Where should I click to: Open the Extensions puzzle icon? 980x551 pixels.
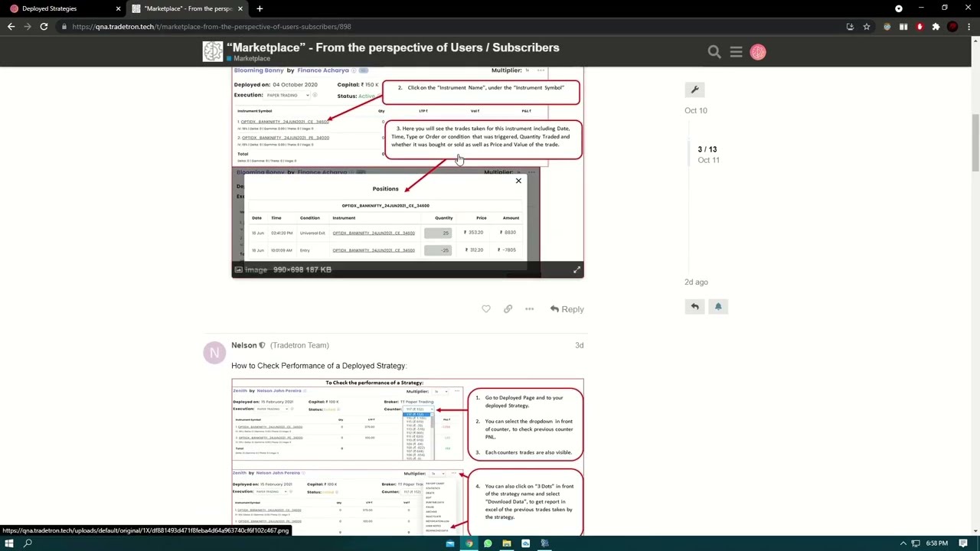[x=936, y=27]
